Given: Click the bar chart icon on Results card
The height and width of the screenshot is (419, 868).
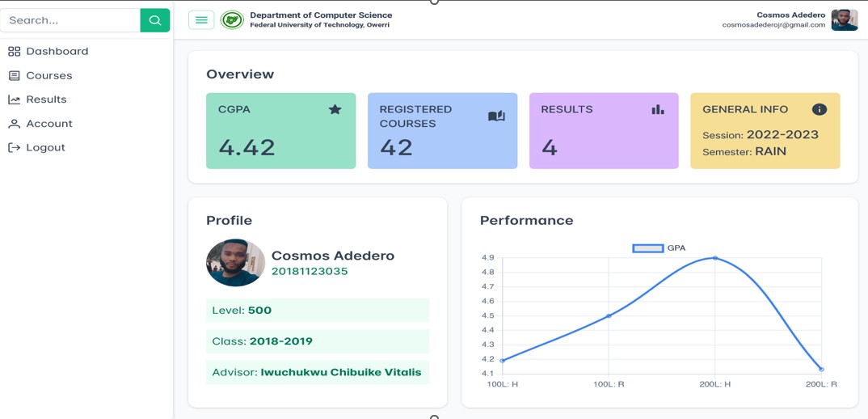Looking at the screenshot, I should point(658,110).
